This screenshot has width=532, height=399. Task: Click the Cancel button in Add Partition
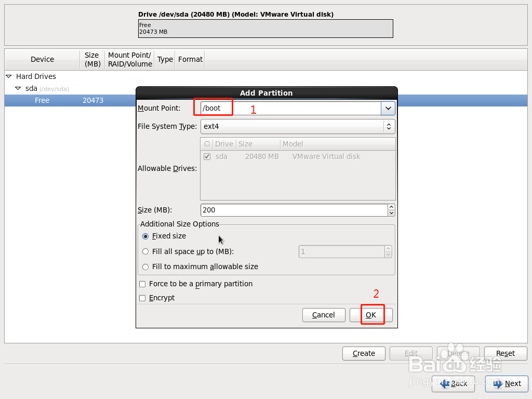point(324,315)
